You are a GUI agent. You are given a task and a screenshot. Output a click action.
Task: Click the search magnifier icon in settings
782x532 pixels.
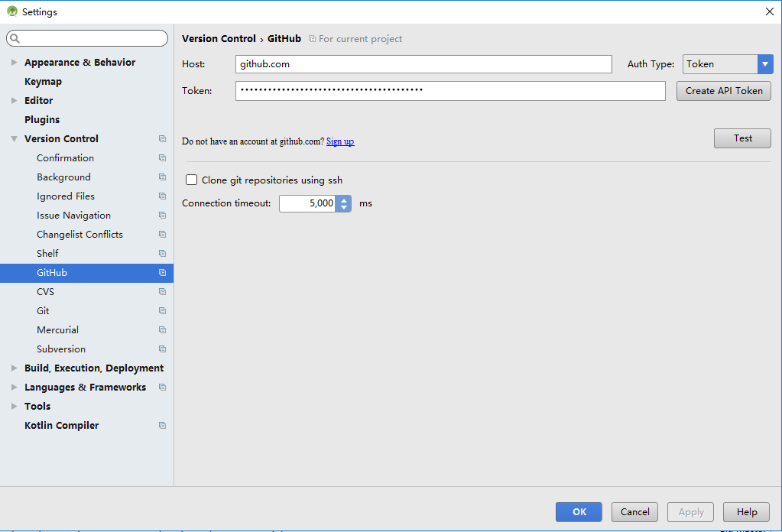tap(15, 38)
